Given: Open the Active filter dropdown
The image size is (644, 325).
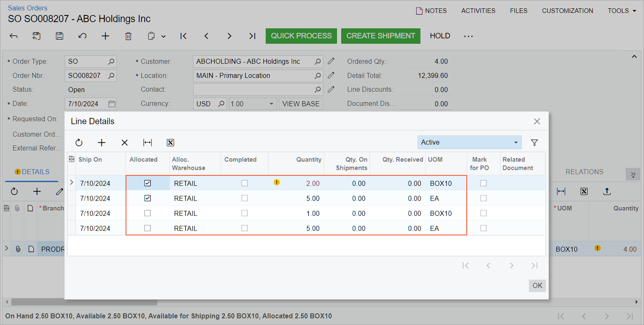Looking at the screenshot, I should point(469,142).
